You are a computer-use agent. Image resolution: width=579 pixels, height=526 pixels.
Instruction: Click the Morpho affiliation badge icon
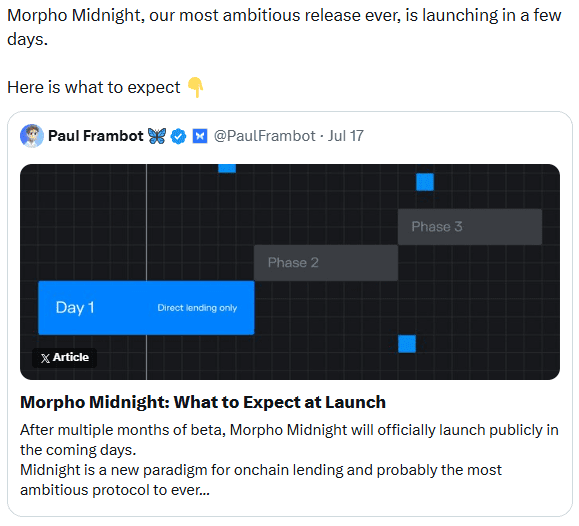[x=200, y=136]
